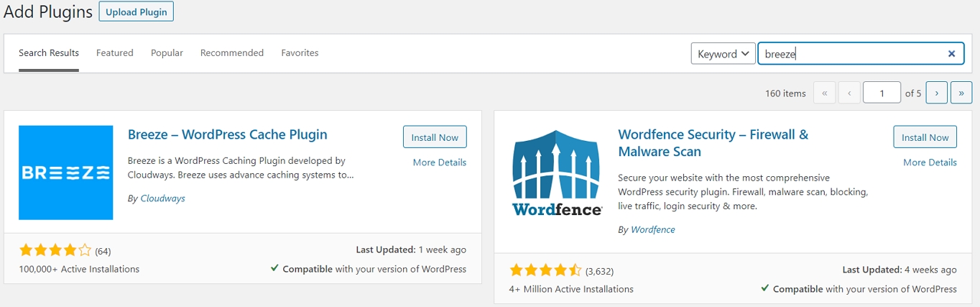Click the first page double arrow
The image size is (980, 307).
pyautogui.click(x=824, y=93)
